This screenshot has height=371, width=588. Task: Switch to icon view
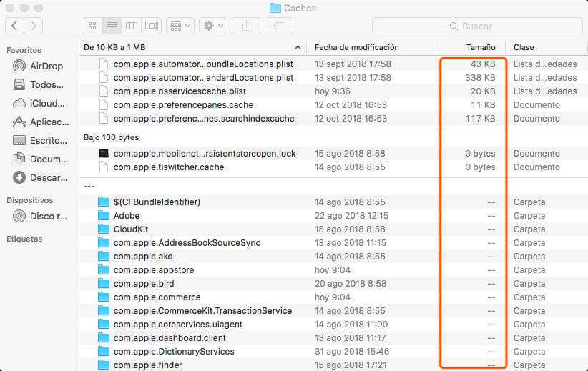pos(92,26)
